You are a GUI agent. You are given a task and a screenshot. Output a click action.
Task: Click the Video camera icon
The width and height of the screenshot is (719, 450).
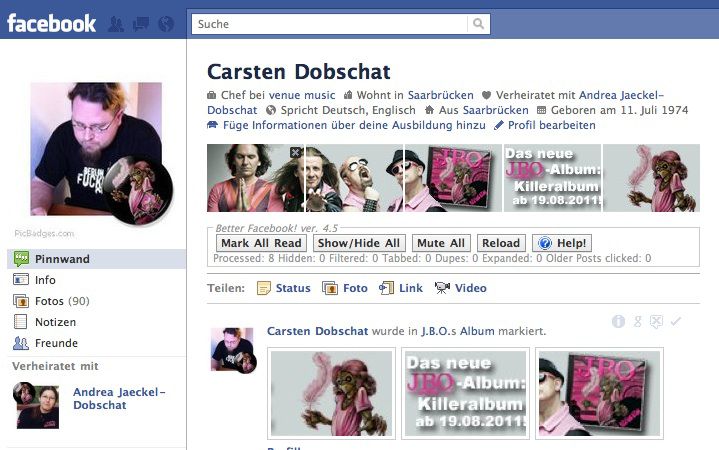(x=442, y=288)
